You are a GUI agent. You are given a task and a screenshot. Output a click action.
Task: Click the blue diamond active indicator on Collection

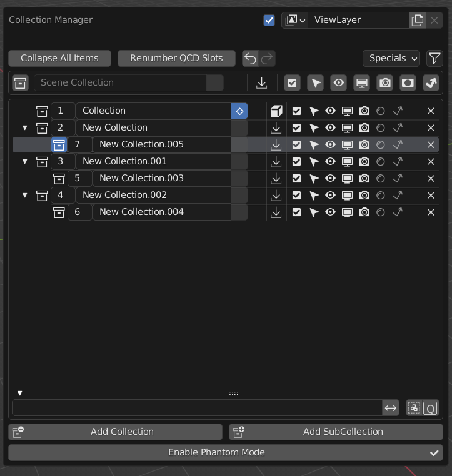click(x=239, y=111)
